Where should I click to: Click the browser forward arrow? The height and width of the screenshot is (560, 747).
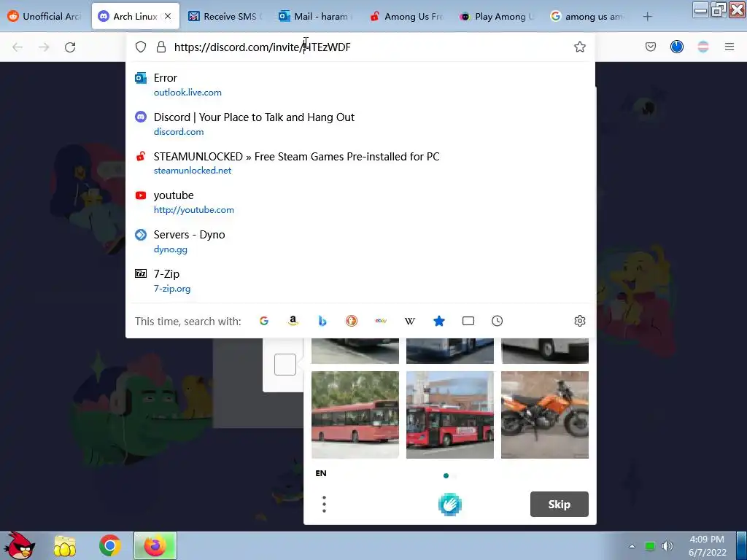click(x=44, y=47)
